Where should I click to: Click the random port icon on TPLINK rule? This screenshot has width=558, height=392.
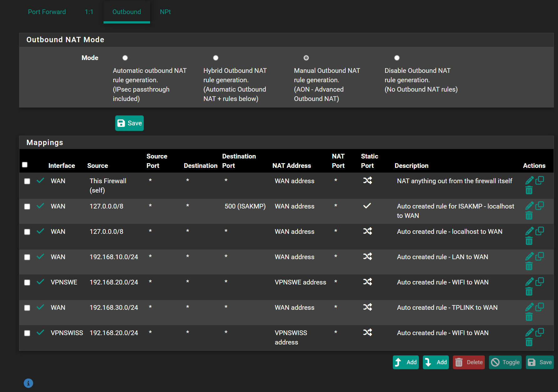click(x=368, y=307)
